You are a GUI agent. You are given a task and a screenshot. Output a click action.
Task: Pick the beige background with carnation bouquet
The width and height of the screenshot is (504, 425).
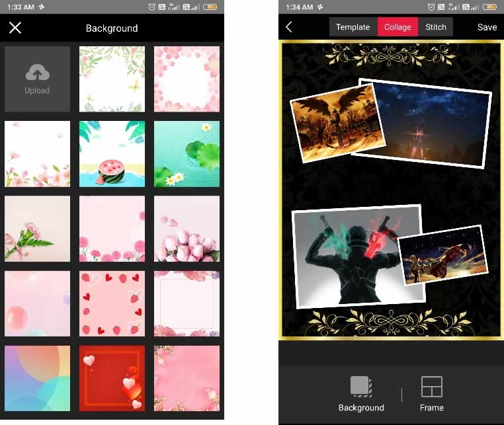click(x=37, y=229)
